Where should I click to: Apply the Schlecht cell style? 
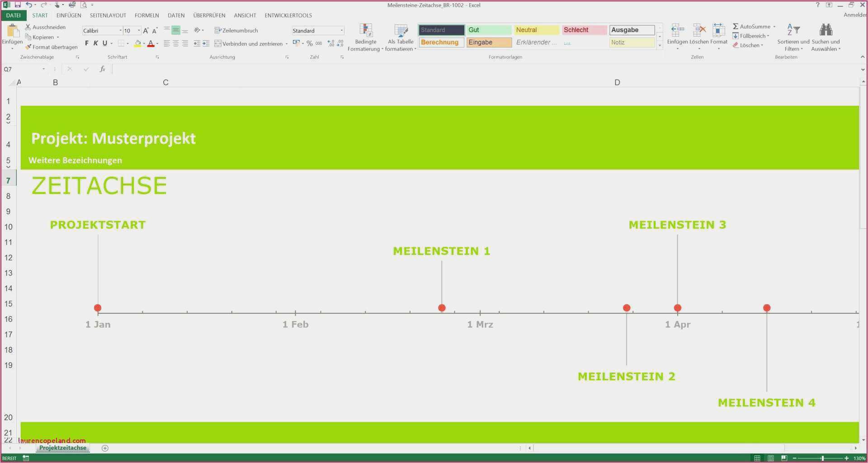584,30
